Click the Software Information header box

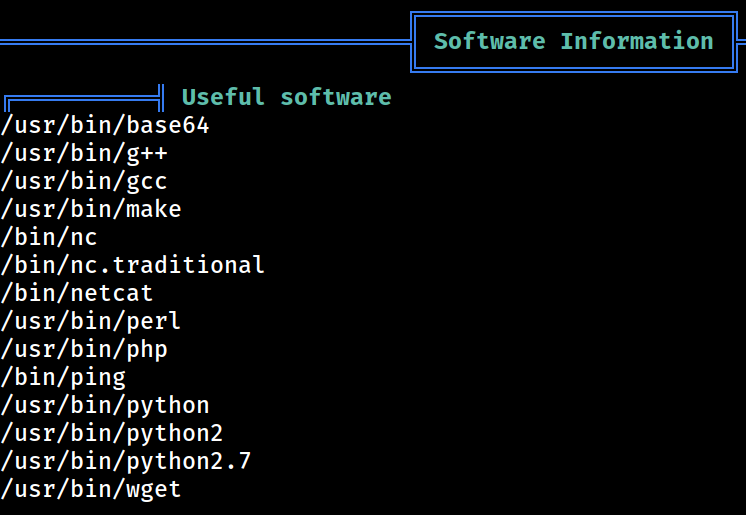pyautogui.click(x=574, y=42)
